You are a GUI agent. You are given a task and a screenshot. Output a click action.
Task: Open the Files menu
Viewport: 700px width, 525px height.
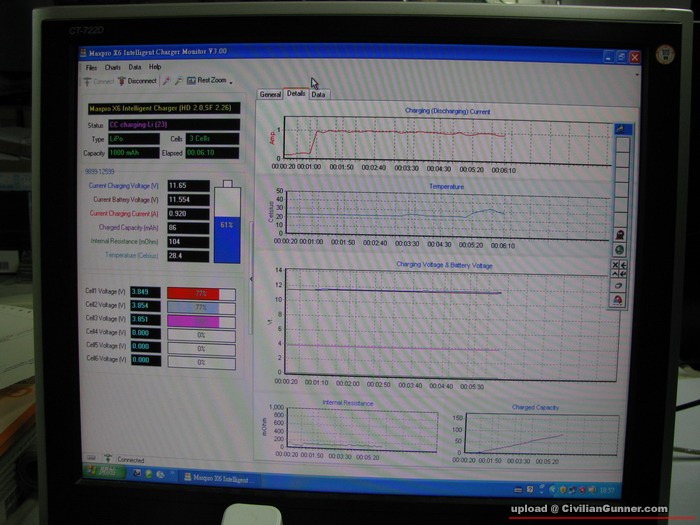91,67
